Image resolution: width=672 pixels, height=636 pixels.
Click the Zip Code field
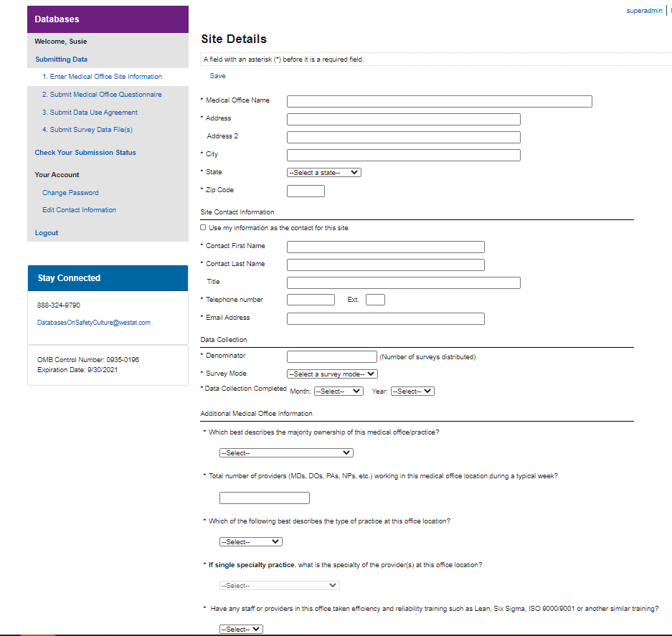(306, 191)
